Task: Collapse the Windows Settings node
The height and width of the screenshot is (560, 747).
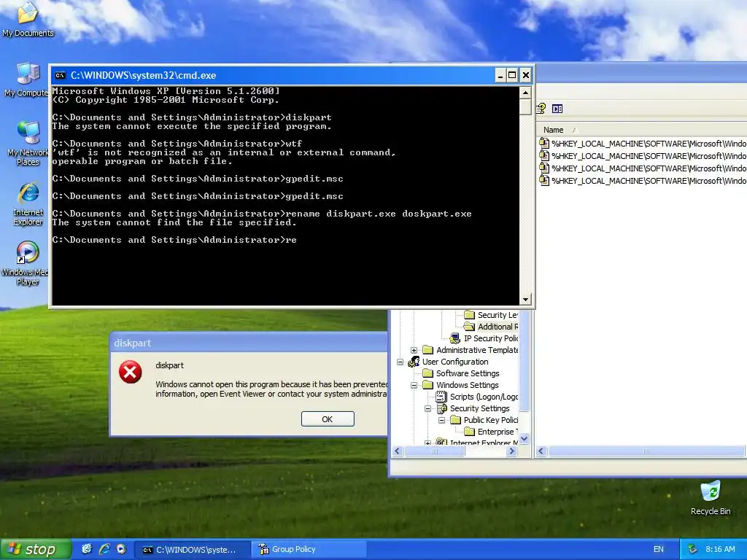Action: [414, 385]
